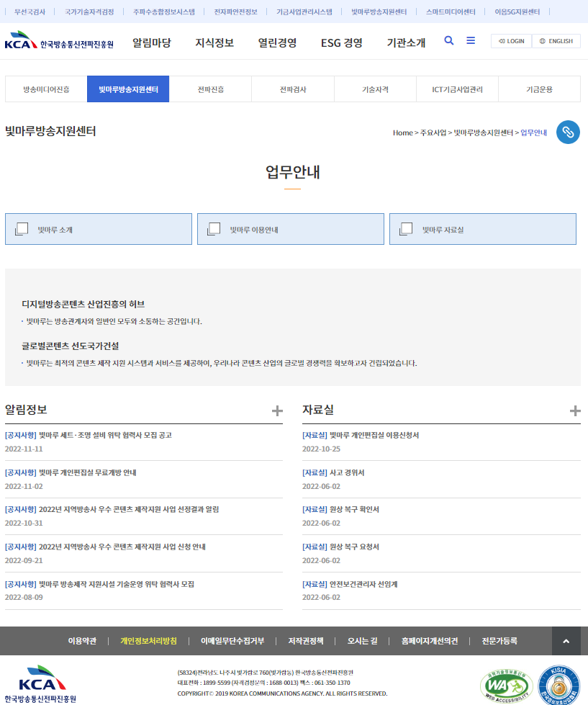The image size is (588, 705).
Task: Go to 주파수종합정보시스템 in the top bar
Action: coord(164,12)
